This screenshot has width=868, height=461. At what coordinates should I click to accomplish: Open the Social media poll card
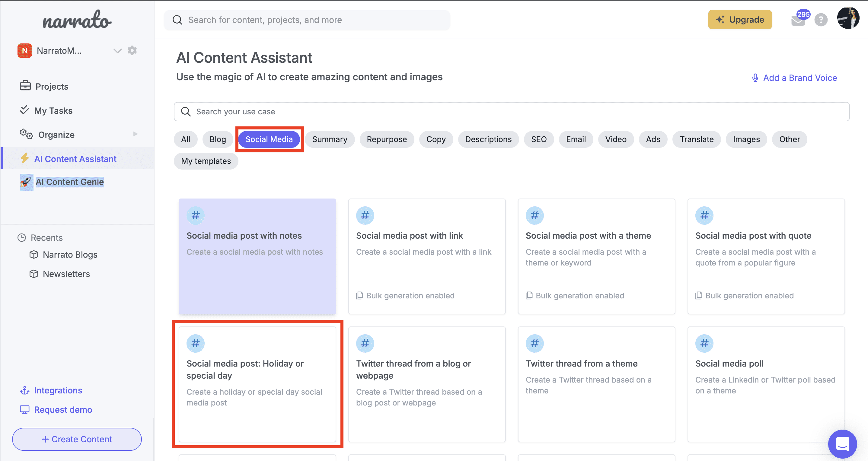[x=766, y=384]
